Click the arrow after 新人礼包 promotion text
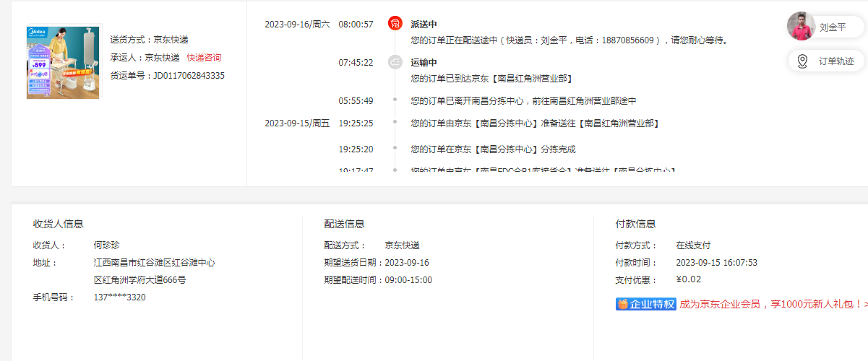 point(865,304)
